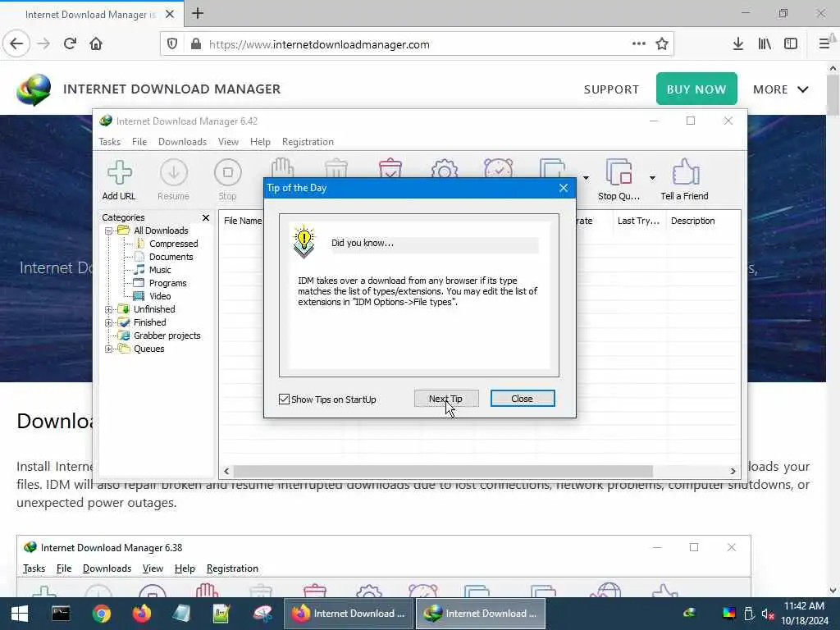Select the Music category
This screenshot has width=840, height=630.
pos(160,270)
